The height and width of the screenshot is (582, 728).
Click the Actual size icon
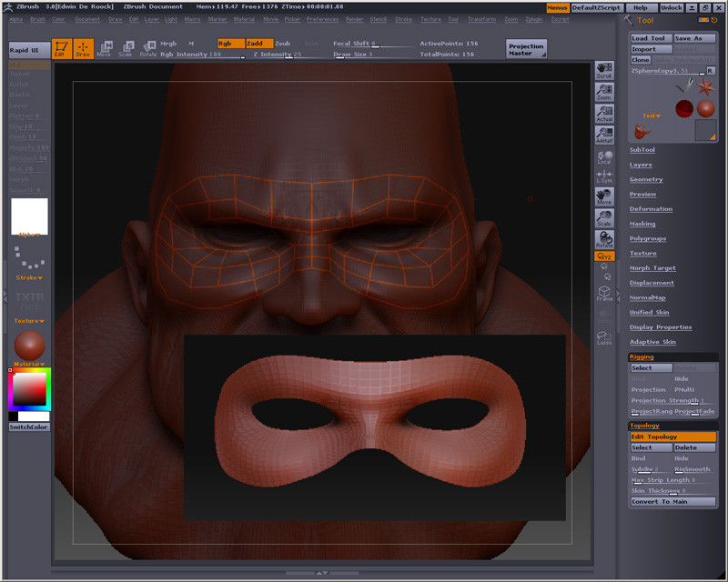pos(604,114)
